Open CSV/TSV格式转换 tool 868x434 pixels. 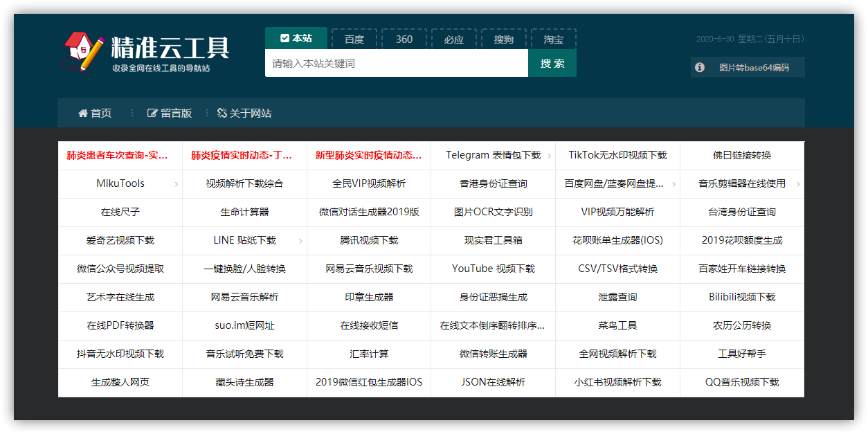tap(618, 269)
